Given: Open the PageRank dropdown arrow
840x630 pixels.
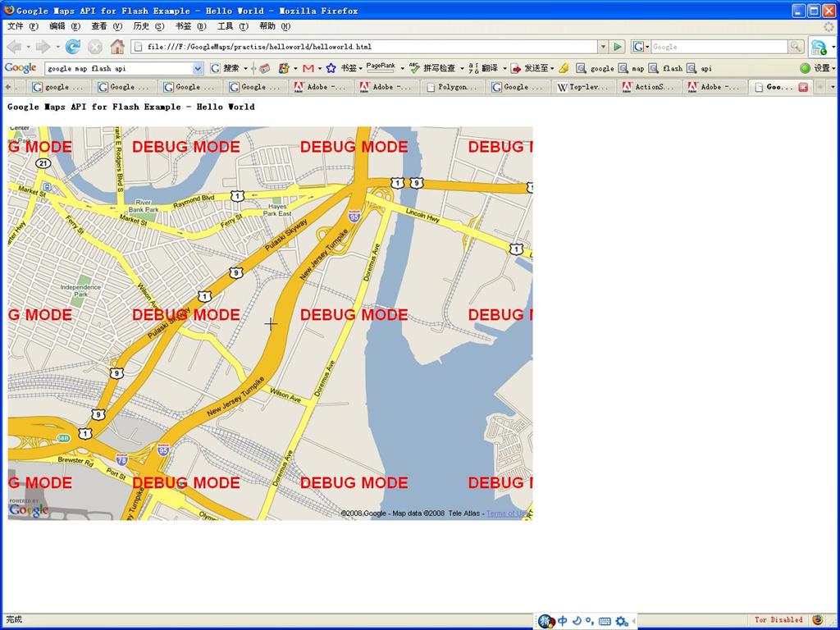Looking at the screenshot, I should pos(402,68).
